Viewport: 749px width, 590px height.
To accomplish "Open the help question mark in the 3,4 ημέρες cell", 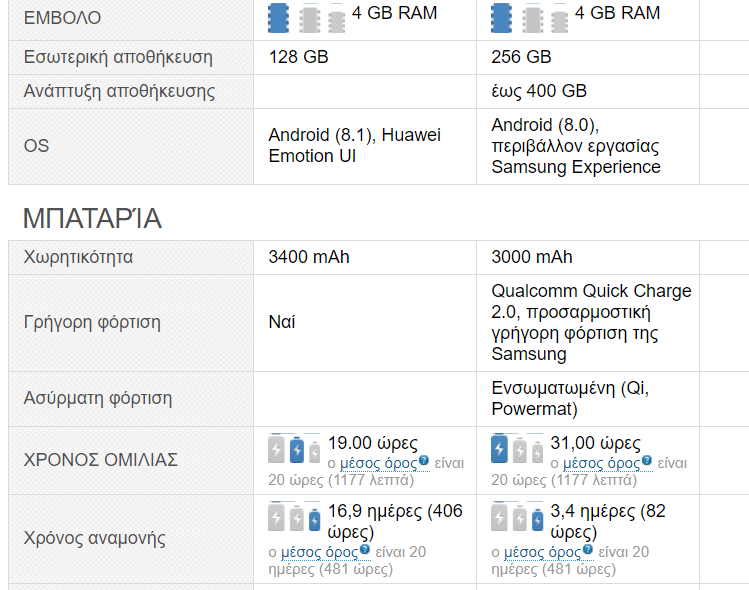I will coord(586,549).
